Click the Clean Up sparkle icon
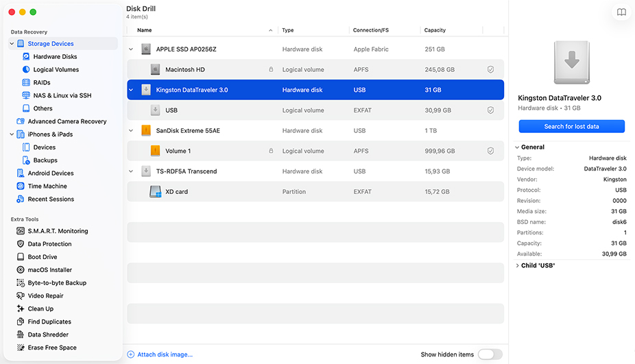The height and width of the screenshot is (364, 635). pyautogui.click(x=21, y=308)
